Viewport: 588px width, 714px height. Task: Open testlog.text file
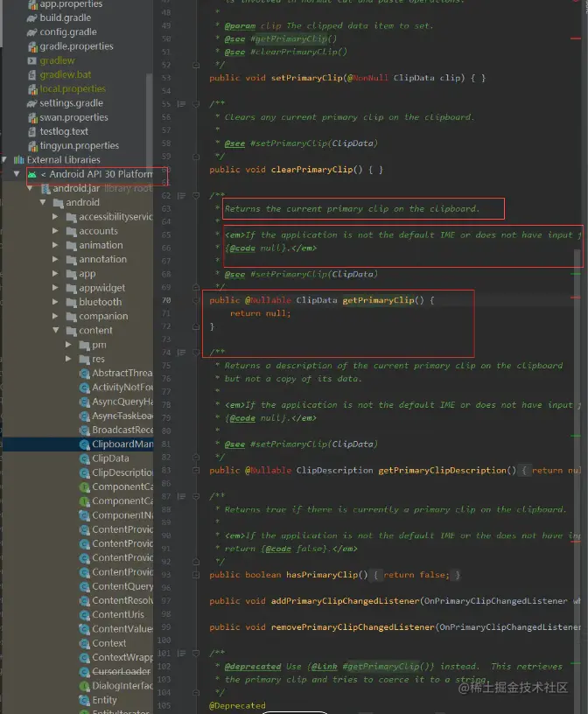point(64,131)
